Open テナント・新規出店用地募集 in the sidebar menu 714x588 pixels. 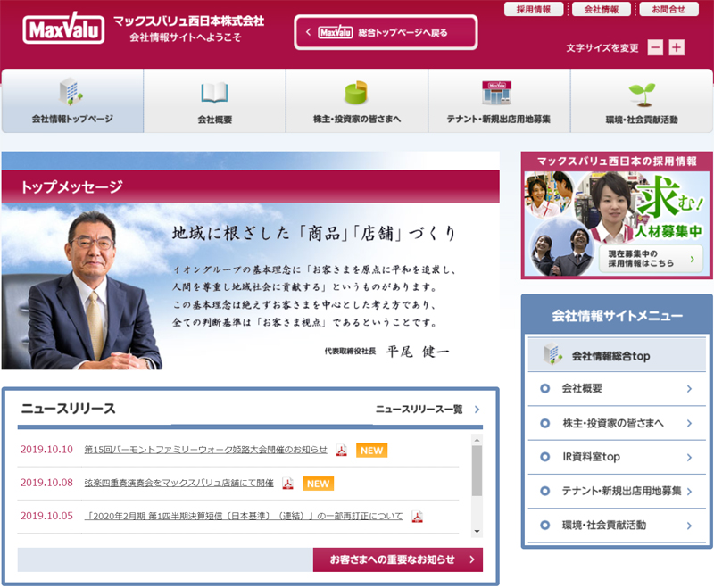click(x=617, y=492)
